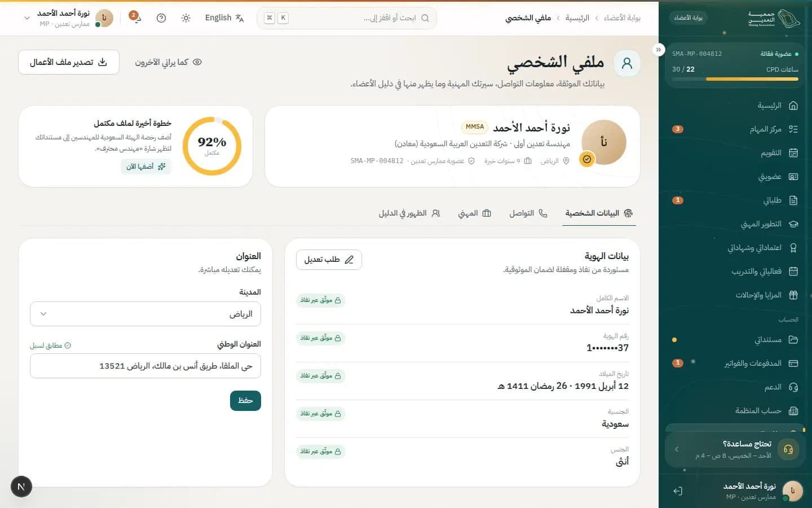Open the notifications bell icon

(x=135, y=17)
